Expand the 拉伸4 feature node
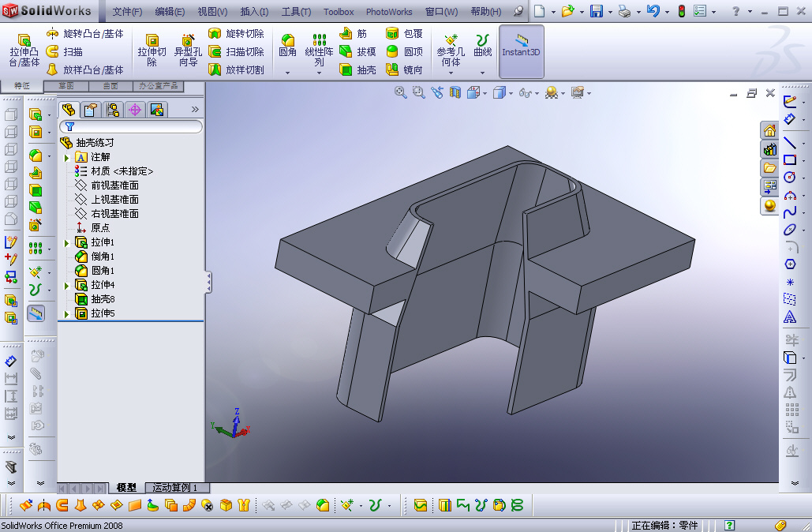Screen dimensions: 812x532 pos(67,286)
